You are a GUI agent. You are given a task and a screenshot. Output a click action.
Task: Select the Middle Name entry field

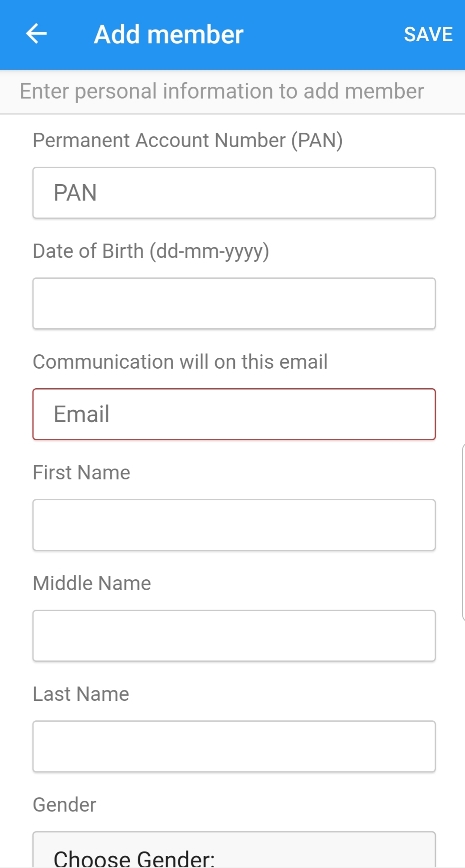[x=234, y=636]
